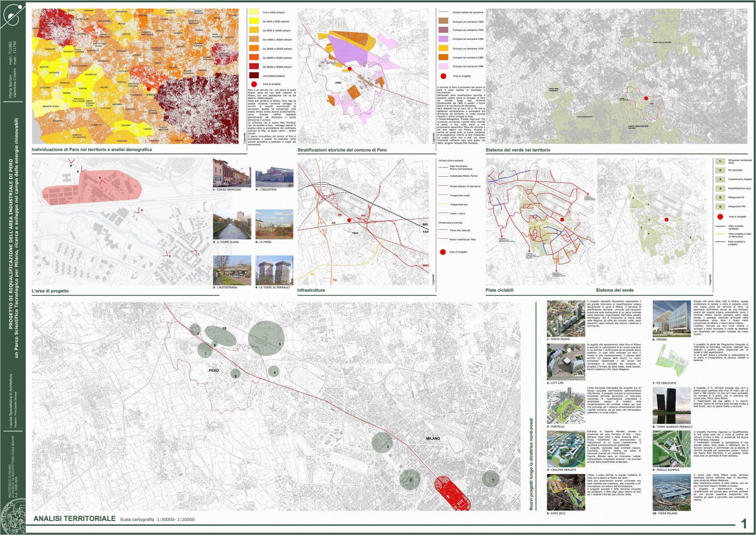Click the circular logo at top-left corner
The image size is (756, 535).
coord(12,15)
